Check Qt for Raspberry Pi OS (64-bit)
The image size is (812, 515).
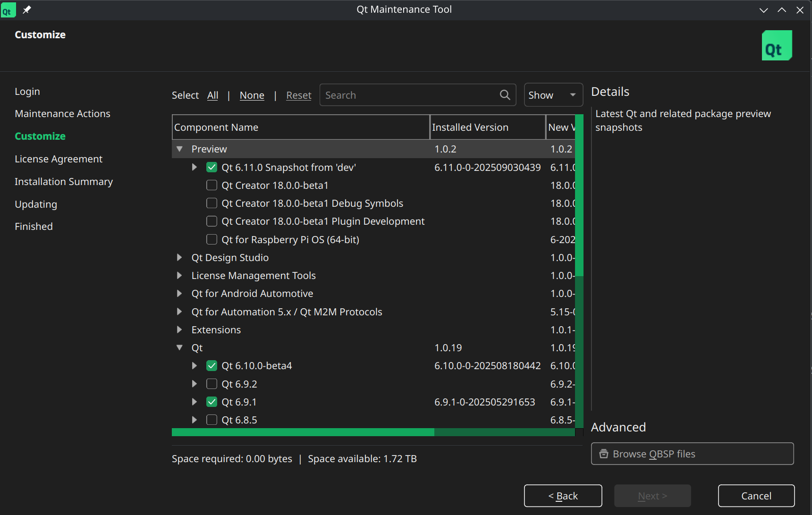click(x=211, y=239)
